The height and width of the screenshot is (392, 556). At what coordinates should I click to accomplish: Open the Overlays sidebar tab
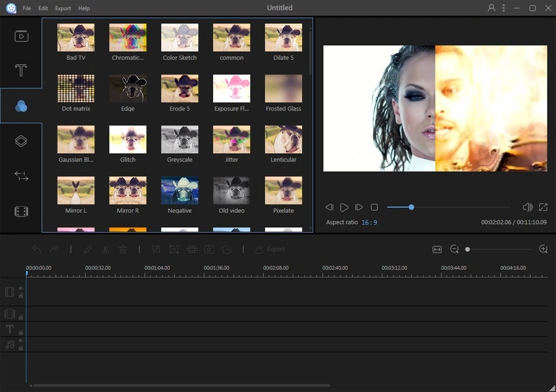coord(21,141)
